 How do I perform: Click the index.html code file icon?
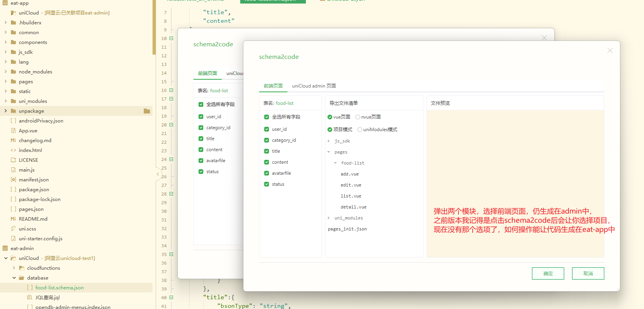point(13,150)
